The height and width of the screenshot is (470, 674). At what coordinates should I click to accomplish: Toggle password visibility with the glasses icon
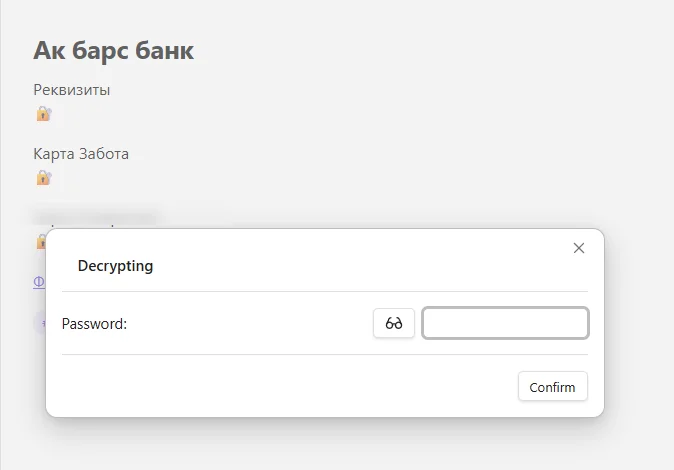pos(394,323)
